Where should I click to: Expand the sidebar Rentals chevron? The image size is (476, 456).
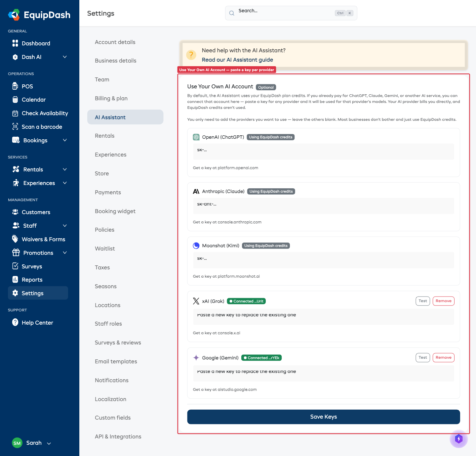[65, 169]
